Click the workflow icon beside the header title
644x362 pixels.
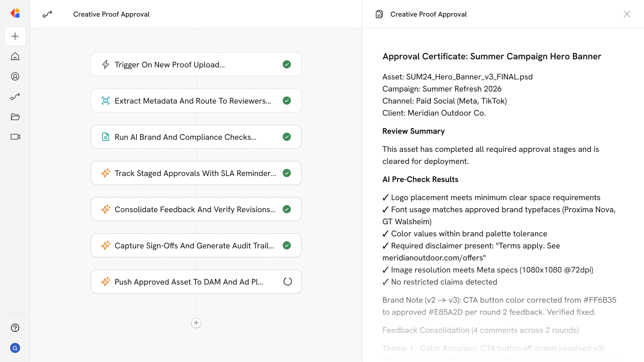click(47, 14)
